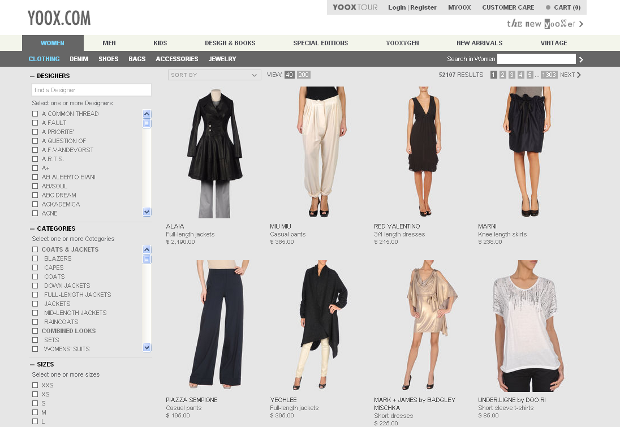Screen dimensions: 620x427
Task: Click the new yooxer arrow banner
Action: (x=545, y=24)
